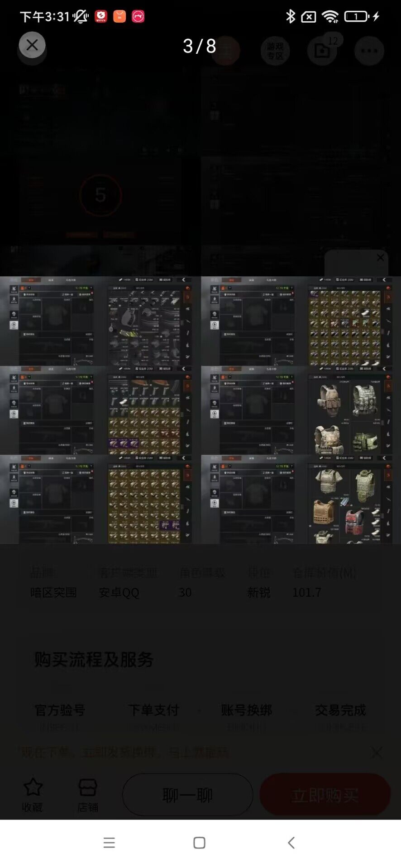The width and height of the screenshot is (401, 868).
Task: Dismiss the small popup X above the collage
Action: click(x=380, y=257)
